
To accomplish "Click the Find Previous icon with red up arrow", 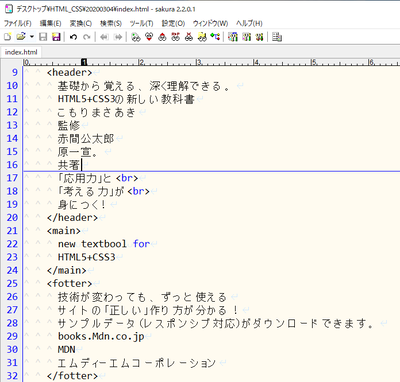I will 162,37.
